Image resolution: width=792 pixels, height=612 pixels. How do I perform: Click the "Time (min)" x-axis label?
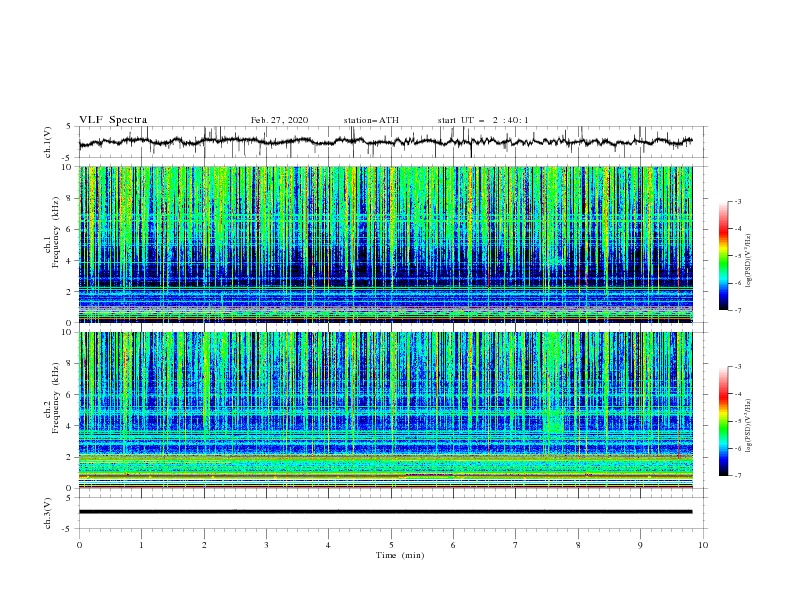(x=400, y=555)
